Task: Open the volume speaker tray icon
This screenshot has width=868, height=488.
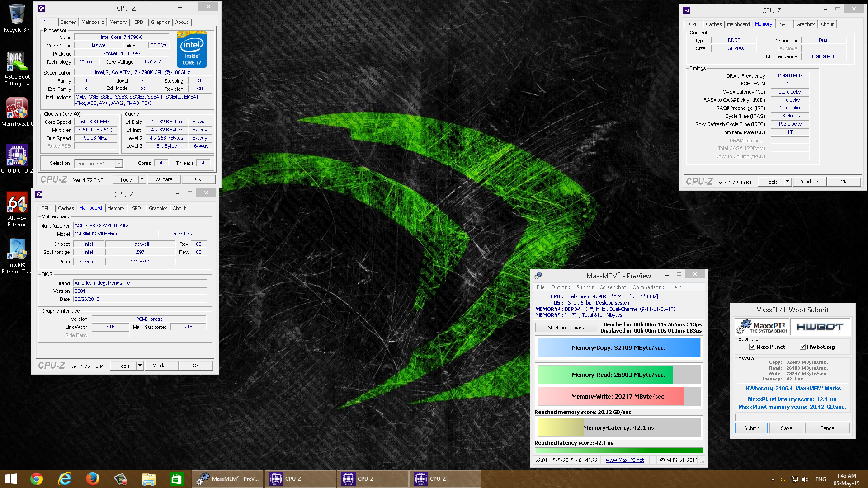Action: 805,479
